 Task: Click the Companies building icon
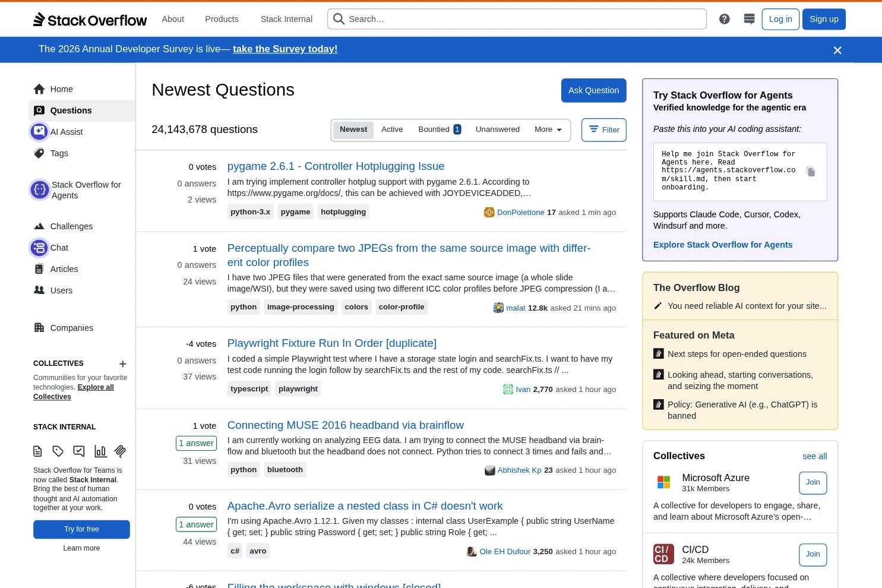pyautogui.click(x=39, y=328)
